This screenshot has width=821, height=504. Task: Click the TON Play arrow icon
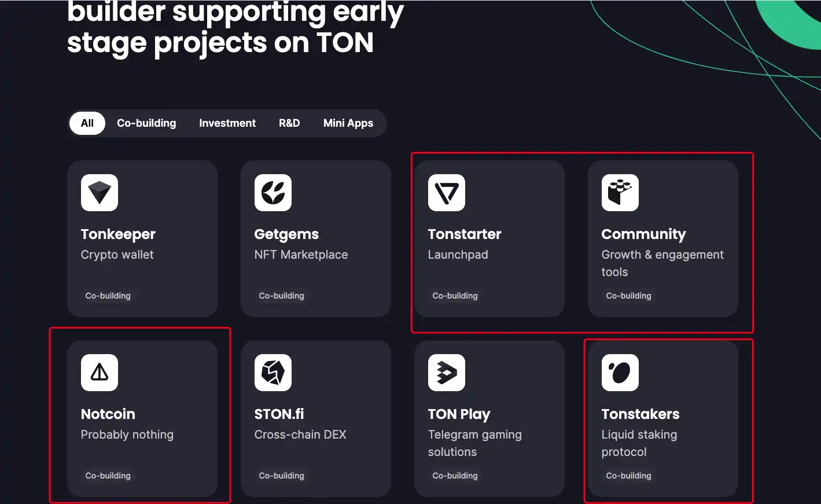click(x=447, y=373)
